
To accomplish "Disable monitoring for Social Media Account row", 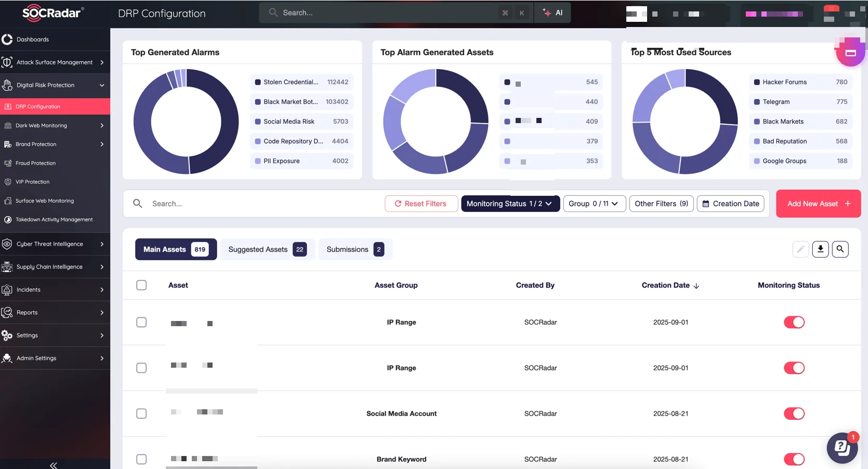I will tap(794, 413).
